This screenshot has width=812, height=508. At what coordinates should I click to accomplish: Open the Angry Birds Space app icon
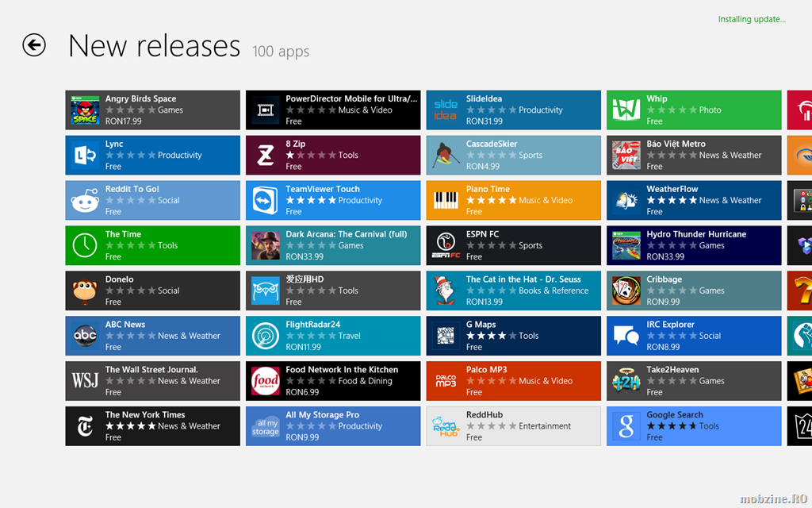(85, 110)
